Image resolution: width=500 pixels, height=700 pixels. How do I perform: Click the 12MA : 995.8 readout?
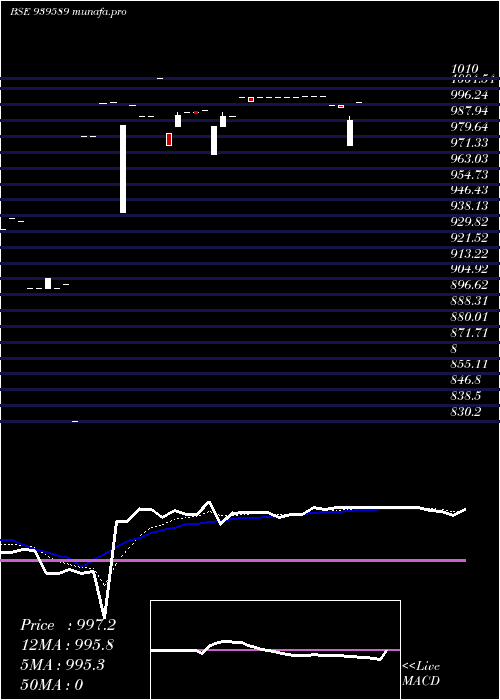pos(67,645)
